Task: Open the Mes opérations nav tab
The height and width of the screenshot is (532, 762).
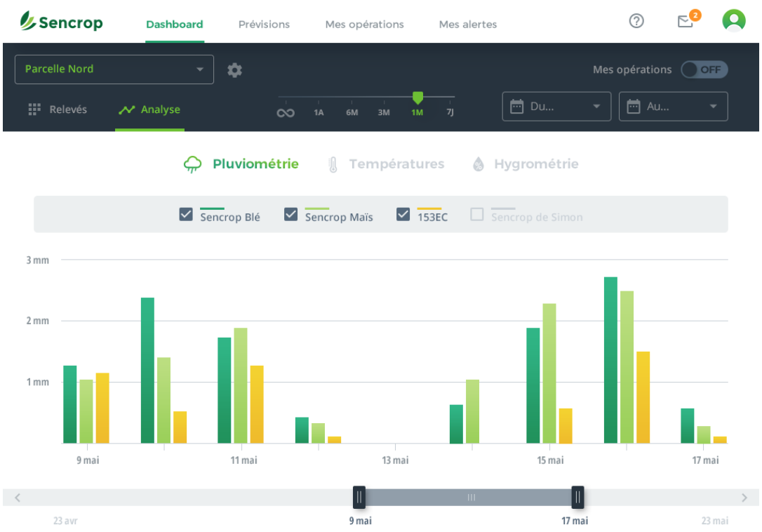Action: [x=364, y=25]
